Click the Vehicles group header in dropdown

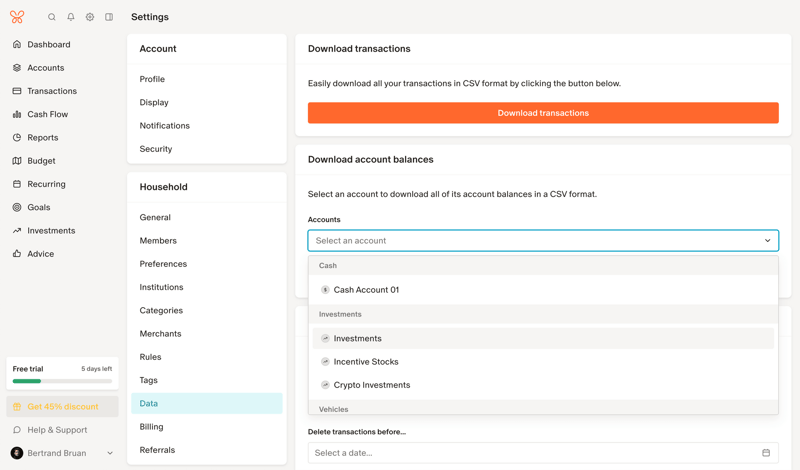[x=543, y=408]
